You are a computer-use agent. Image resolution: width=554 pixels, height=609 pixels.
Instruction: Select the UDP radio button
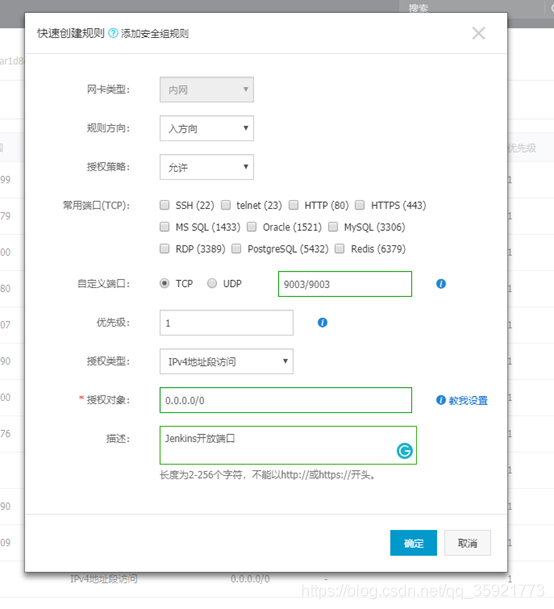(212, 284)
